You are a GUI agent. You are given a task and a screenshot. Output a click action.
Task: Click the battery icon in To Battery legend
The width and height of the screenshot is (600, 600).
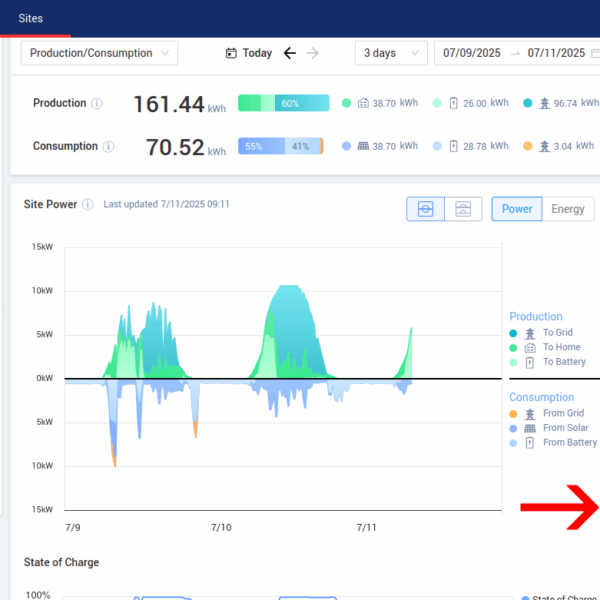click(530, 362)
